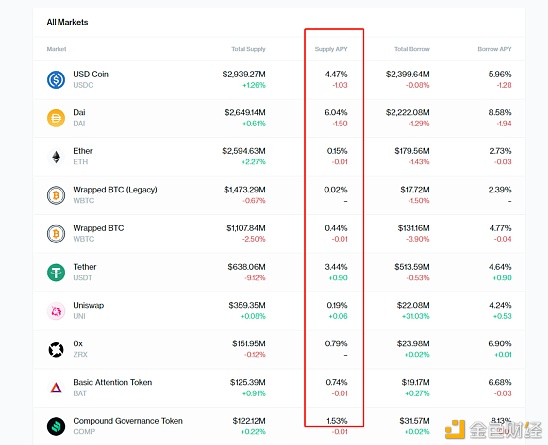Click 0x supply APY 0.79%
Viewport: 548px width, 445px height.
[x=336, y=344]
